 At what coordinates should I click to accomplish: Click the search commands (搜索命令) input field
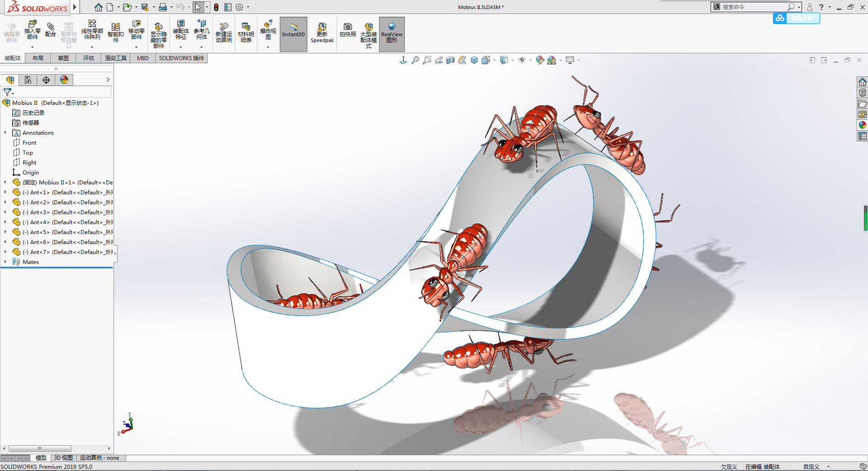point(753,7)
